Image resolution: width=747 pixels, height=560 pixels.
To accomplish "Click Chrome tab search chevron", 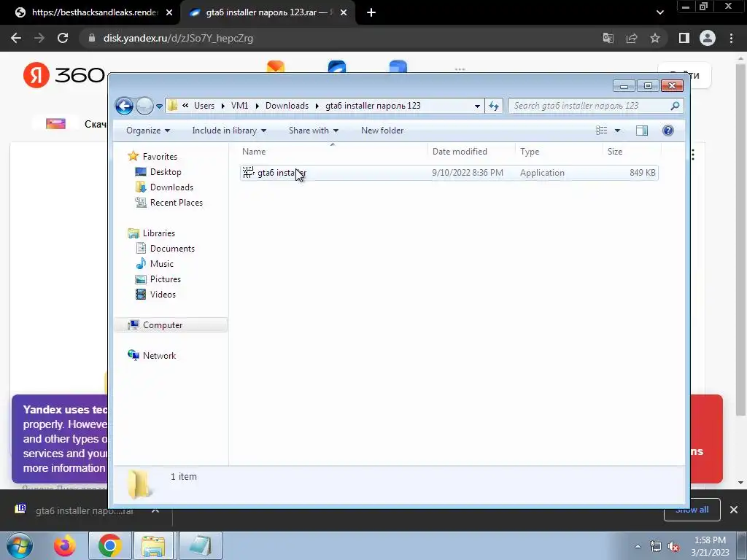I will [659, 12].
